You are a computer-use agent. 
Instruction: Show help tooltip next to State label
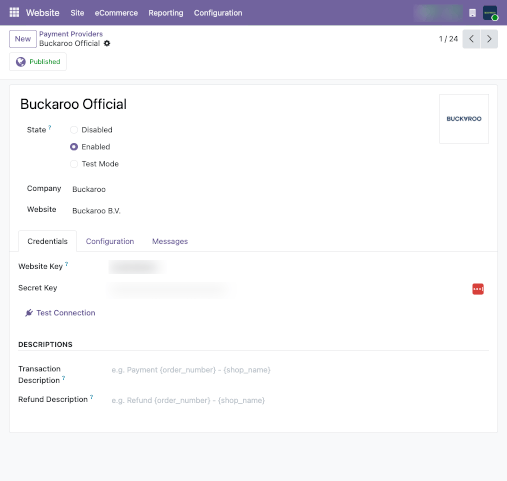pyautogui.click(x=50, y=127)
